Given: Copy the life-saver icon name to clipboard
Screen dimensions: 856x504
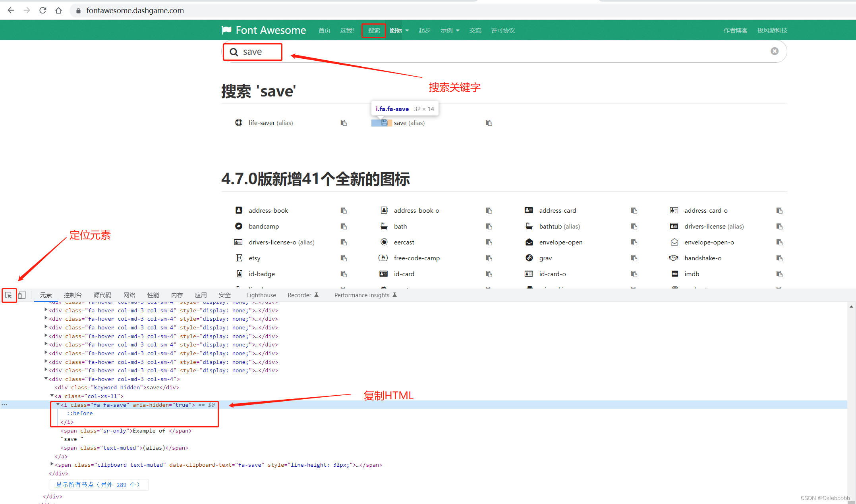Looking at the screenshot, I should point(344,123).
